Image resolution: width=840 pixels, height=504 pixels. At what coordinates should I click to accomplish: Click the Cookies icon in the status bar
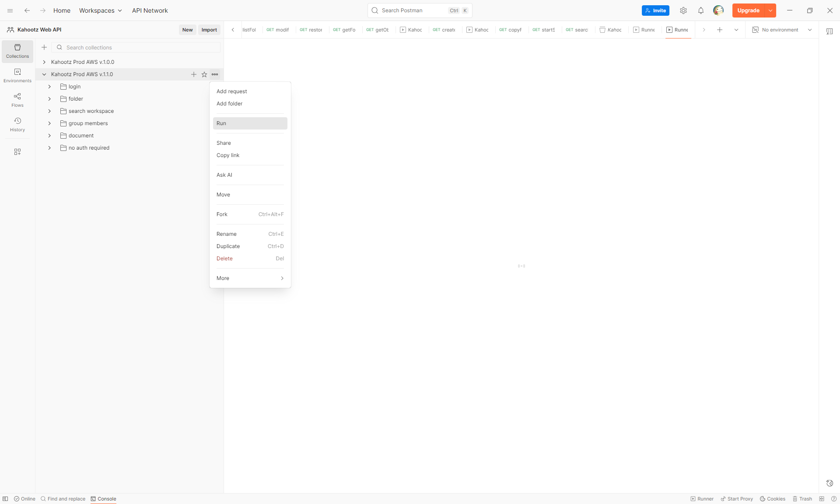(x=772, y=499)
